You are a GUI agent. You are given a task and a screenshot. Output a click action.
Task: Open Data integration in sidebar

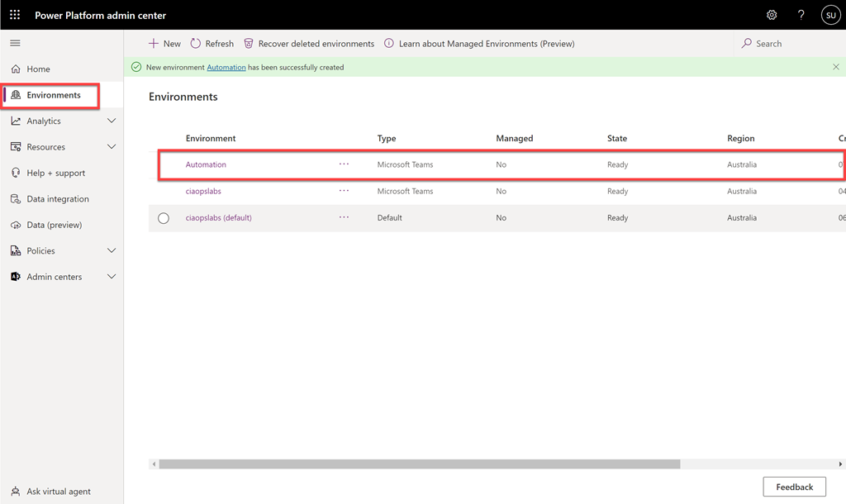click(57, 199)
